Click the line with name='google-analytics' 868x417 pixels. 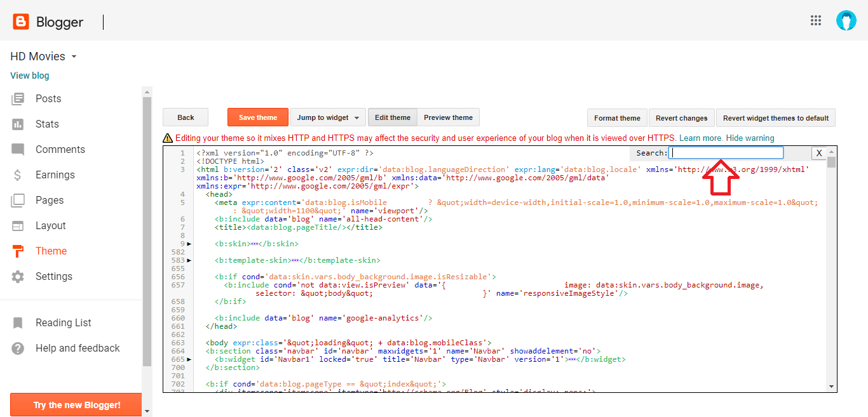coord(323,318)
